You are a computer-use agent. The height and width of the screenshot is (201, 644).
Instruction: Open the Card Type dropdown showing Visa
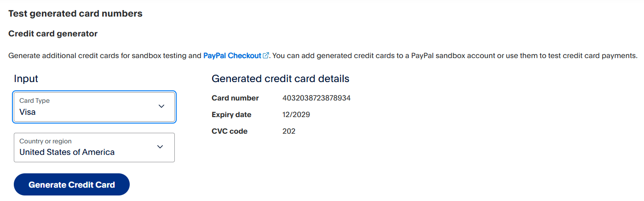(94, 107)
